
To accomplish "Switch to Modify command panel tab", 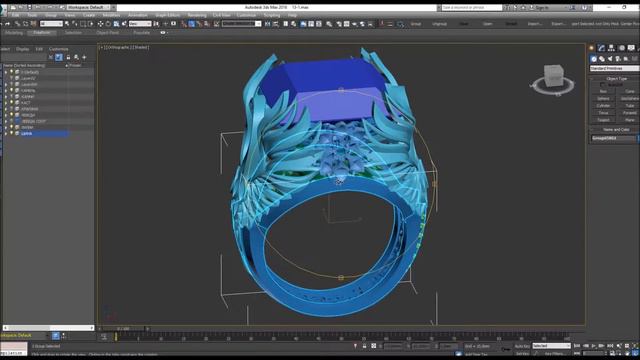I will [601, 48].
